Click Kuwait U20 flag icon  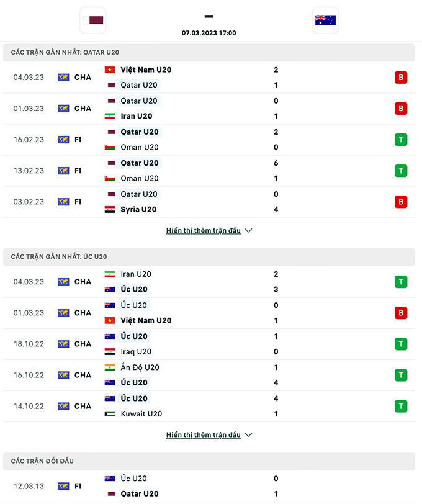pos(110,414)
